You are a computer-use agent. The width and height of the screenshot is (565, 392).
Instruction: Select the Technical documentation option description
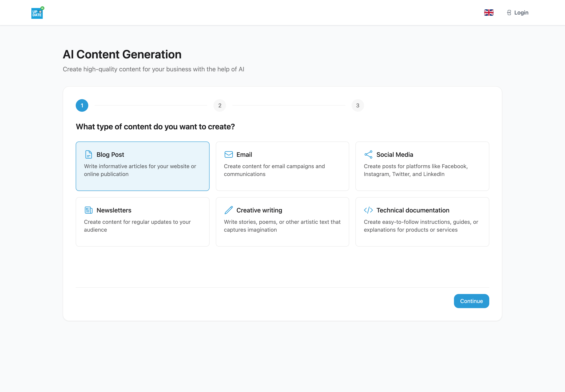pos(421,226)
